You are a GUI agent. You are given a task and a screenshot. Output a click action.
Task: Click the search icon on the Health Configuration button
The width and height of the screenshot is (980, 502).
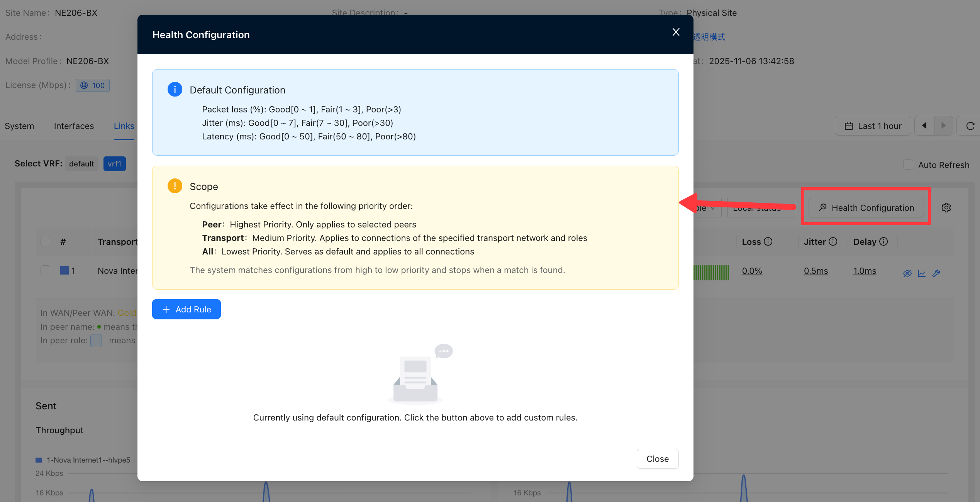(x=823, y=207)
